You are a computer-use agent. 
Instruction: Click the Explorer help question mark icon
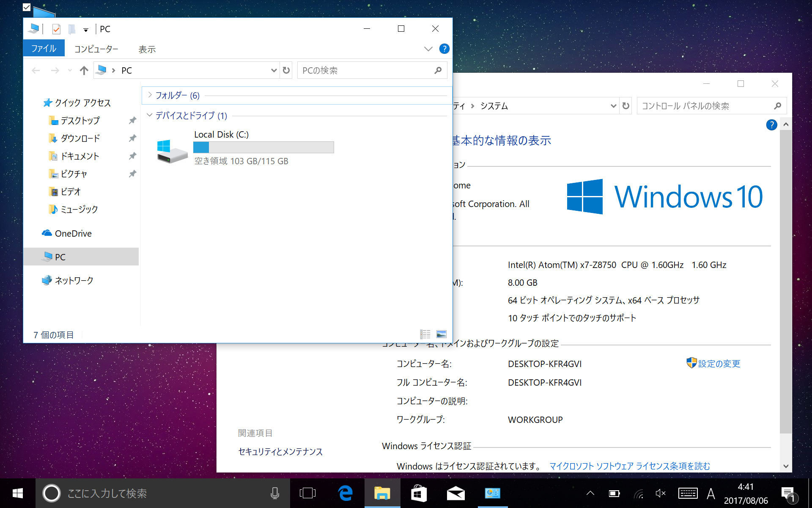click(x=444, y=49)
